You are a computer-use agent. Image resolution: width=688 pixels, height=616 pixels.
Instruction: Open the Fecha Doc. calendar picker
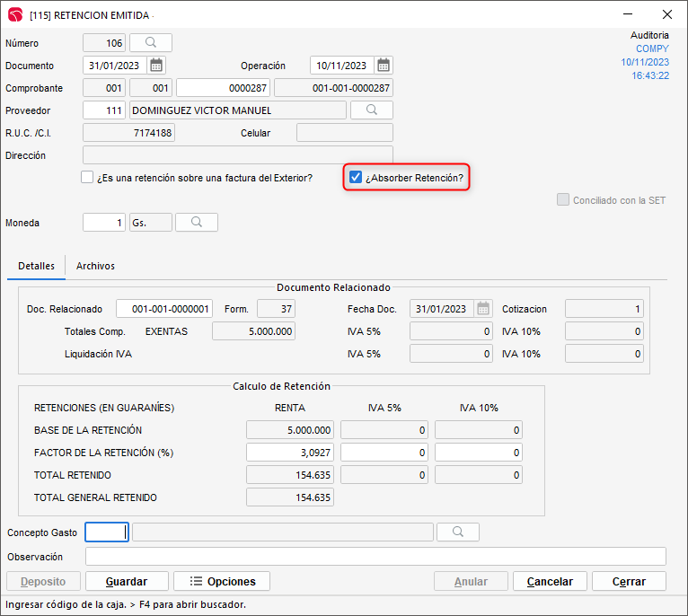click(x=483, y=309)
